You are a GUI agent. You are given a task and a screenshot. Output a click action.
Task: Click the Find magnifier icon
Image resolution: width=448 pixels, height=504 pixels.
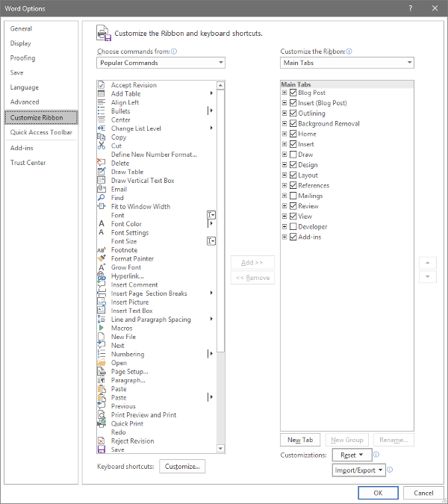[x=102, y=198]
